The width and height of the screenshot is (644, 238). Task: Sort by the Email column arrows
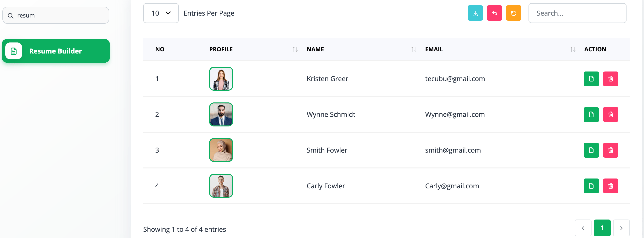click(573, 49)
